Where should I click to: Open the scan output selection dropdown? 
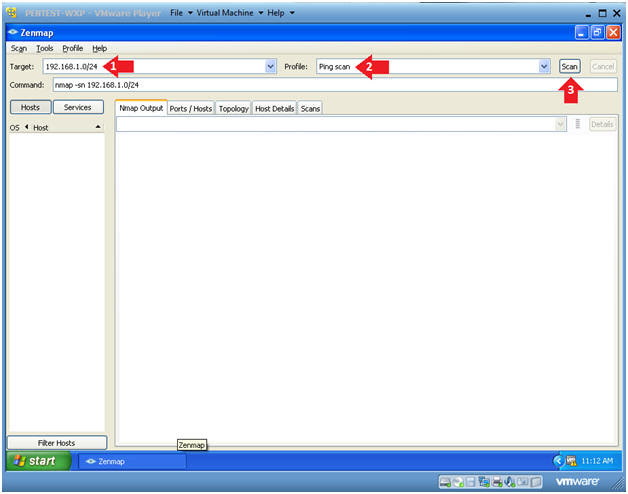(x=561, y=124)
